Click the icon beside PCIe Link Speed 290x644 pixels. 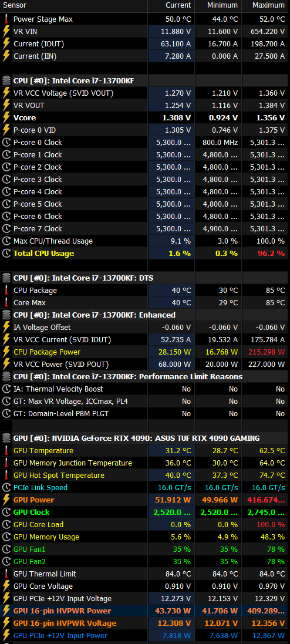[6, 487]
